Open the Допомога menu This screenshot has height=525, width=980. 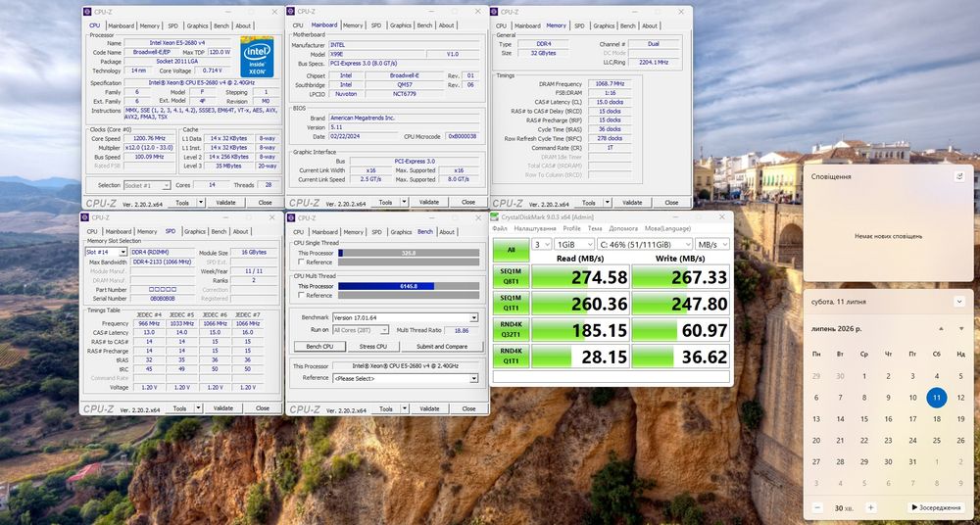tap(623, 229)
